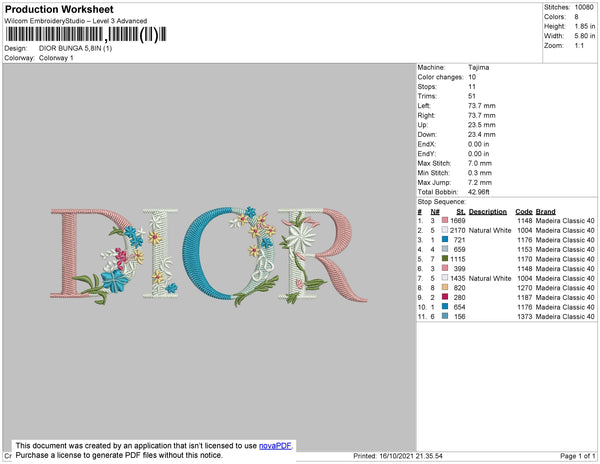This screenshot has height=464, width=600.
Task: Click the orange swatch for stop 8
Action: [x=445, y=288]
